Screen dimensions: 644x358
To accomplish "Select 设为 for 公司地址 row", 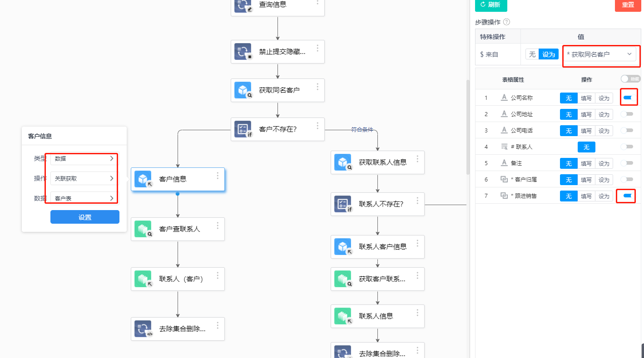I will click(x=604, y=114).
